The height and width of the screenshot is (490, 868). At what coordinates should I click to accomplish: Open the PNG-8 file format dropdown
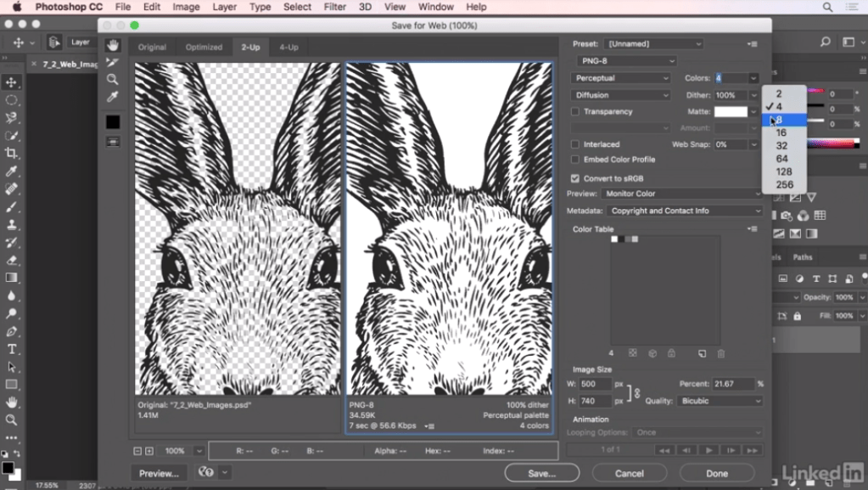pyautogui.click(x=625, y=61)
